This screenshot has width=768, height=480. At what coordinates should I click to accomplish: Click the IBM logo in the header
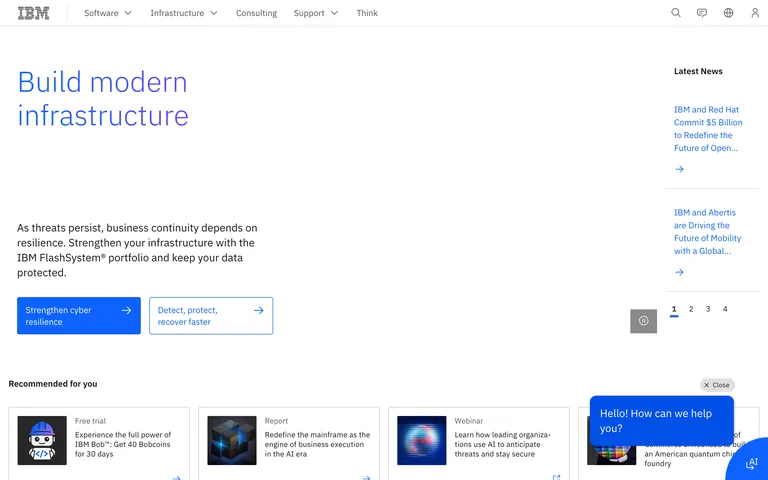tap(33, 13)
